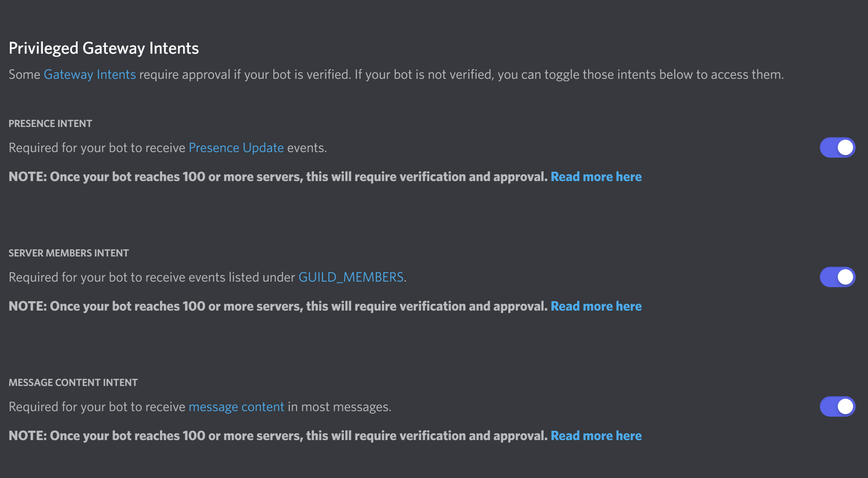This screenshot has width=868, height=478.
Task: Click the MESSAGE CONTENT INTENT section label
Action: tap(73, 383)
